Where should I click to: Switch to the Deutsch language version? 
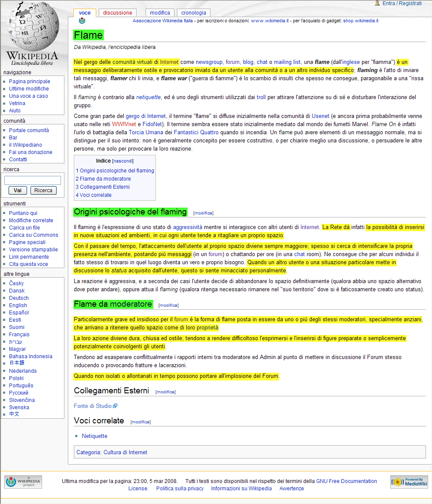click(x=18, y=298)
